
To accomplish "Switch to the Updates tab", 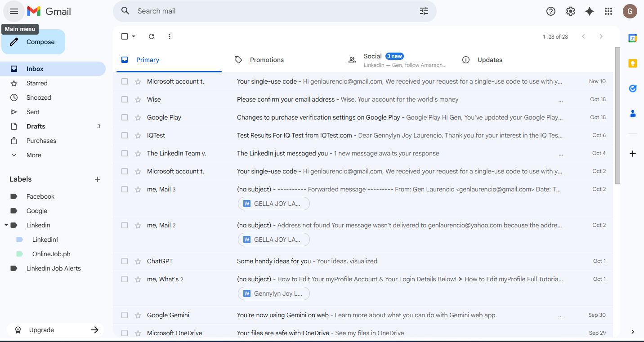I will click(x=490, y=60).
